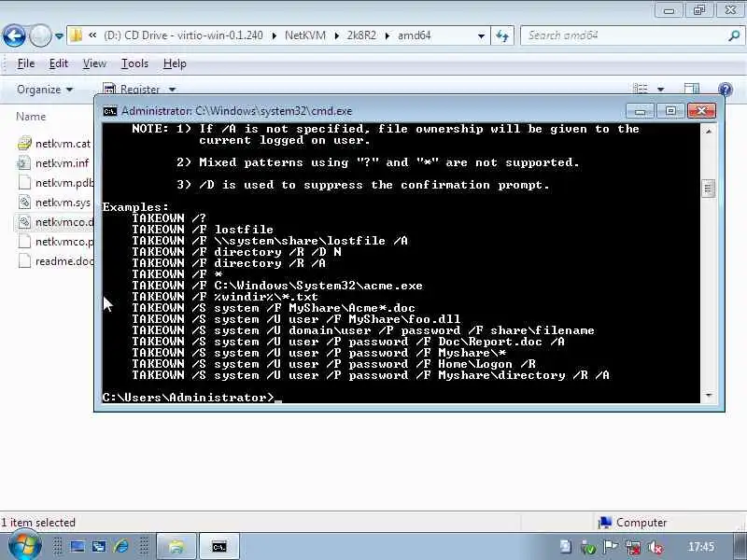Select the netkvmco.d file row
This screenshot has width=747, height=560.
(x=55, y=222)
